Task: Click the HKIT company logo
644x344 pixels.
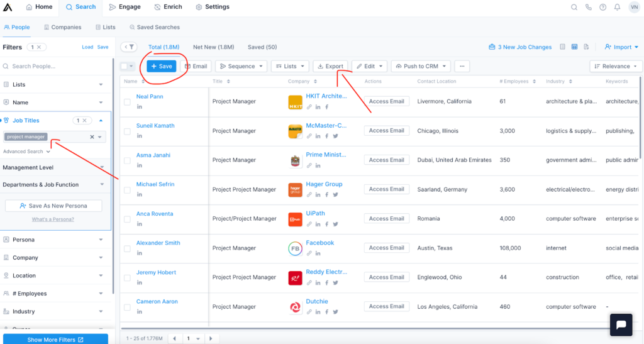Action: pos(295,103)
